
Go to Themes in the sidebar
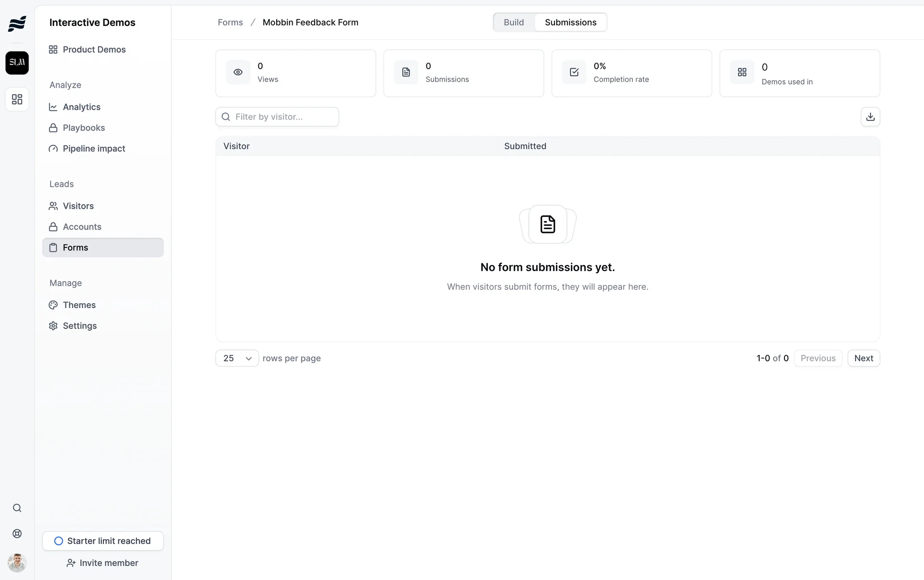(x=79, y=305)
